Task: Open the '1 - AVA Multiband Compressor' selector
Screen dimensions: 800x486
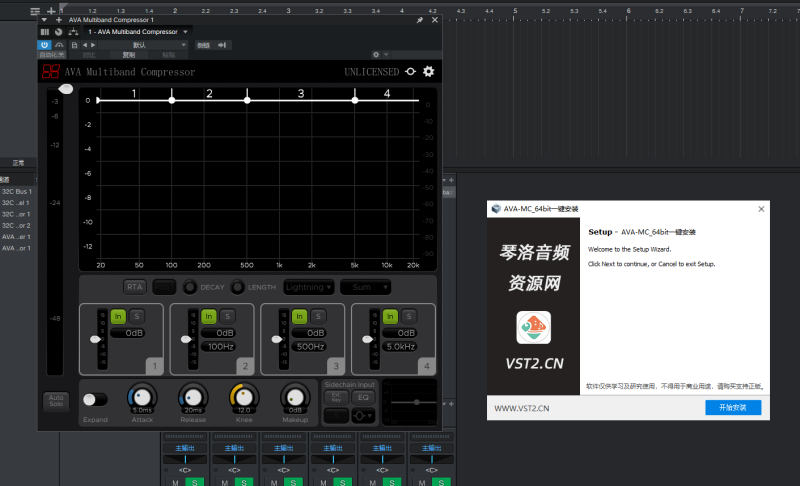Action: coord(138,32)
